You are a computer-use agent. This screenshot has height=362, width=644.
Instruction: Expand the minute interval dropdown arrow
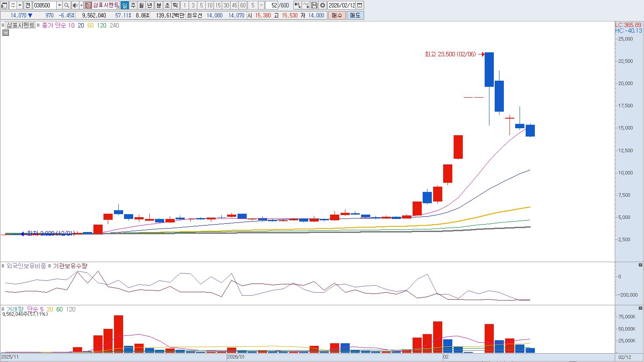[x=261, y=5]
